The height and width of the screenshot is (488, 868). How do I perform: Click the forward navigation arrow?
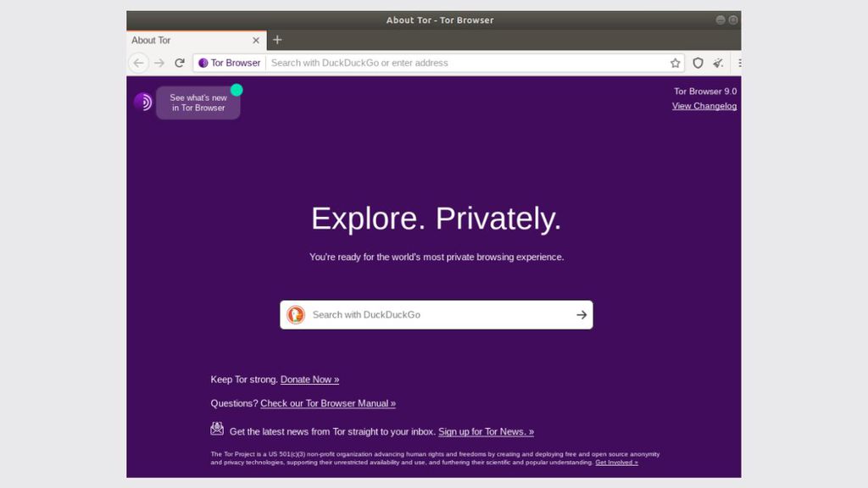point(159,63)
